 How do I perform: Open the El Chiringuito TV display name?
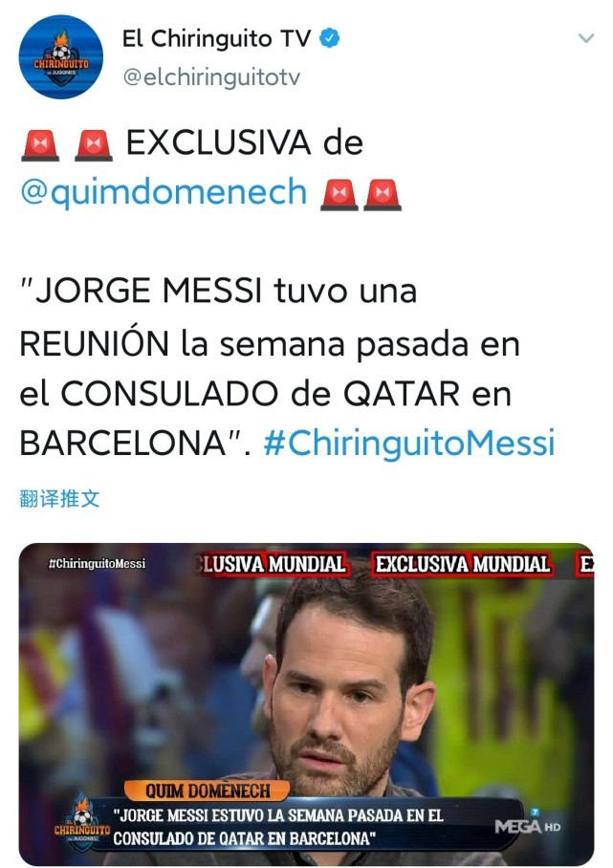coord(216,39)
